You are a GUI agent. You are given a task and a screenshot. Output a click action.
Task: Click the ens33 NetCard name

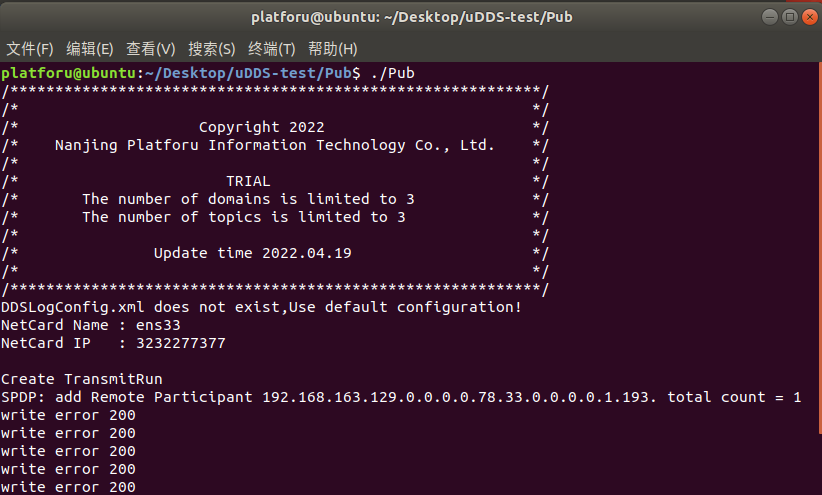point(158,325)
